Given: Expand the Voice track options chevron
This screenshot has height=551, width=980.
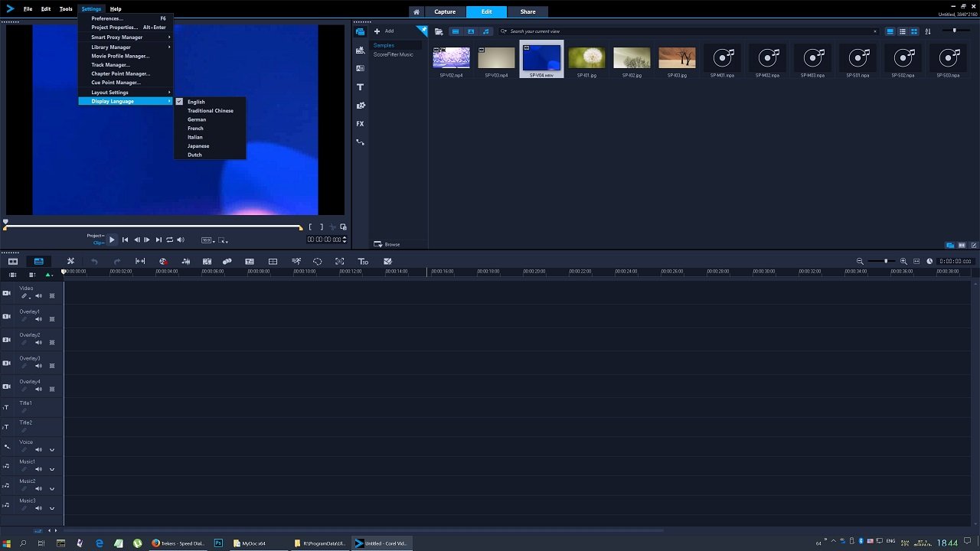Looking at the screenshot, I should coord(52,450).
